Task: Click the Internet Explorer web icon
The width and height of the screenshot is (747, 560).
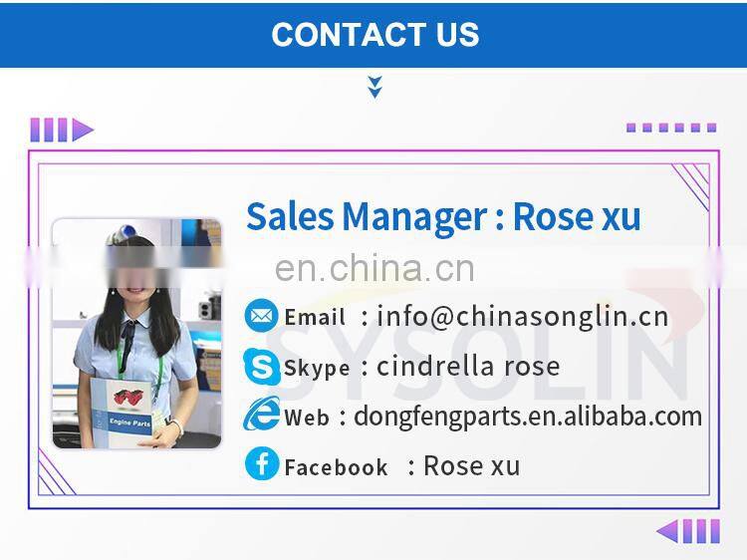Action: click(x=261, y=415)
